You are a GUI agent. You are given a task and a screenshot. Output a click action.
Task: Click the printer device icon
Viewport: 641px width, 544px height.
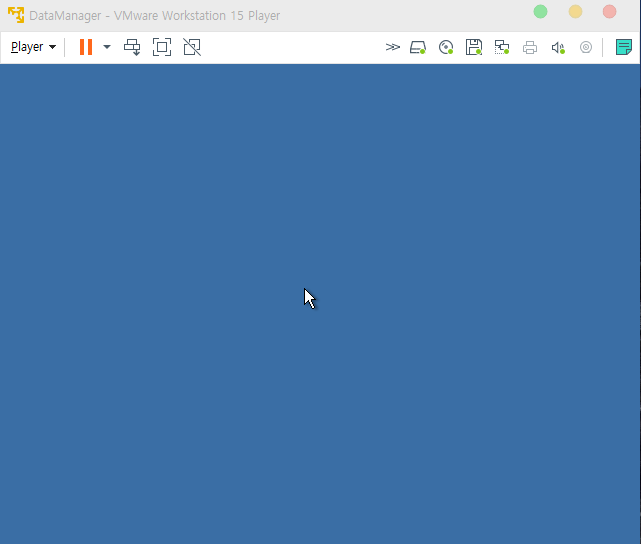[x=530, y=48]
